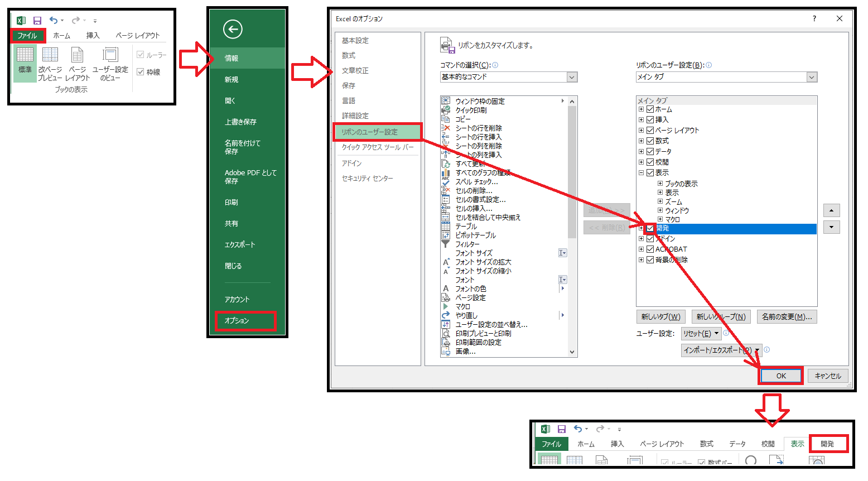The height and width of the screenshot is (481, 868).
Task: Open the インポート/エクスポート dropdown
Action: tap(722, 350)
